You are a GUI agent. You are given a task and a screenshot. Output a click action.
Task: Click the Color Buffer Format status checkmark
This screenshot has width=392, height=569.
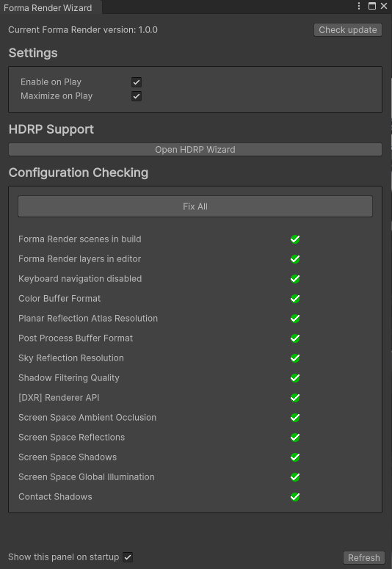point(295,299)
